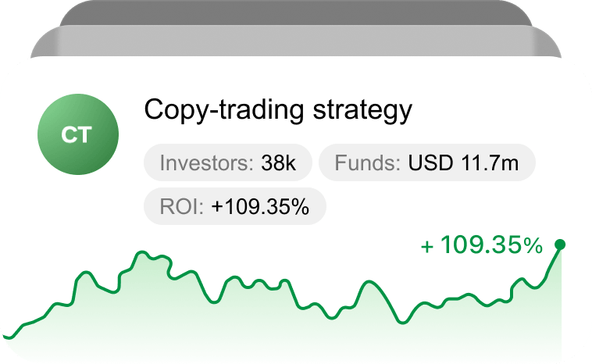592x364 pixels.
Task: Open the Copy-trading strategy title
Action: (277, 110)
